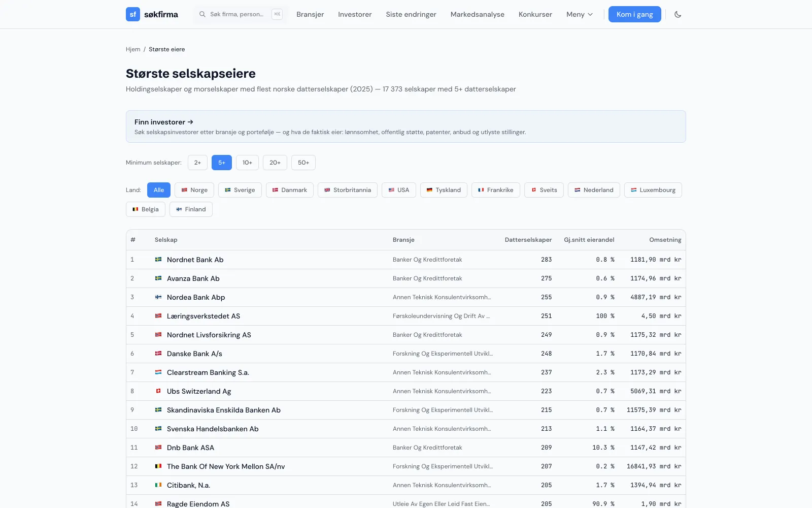The height and width of the screenshot is (508, 812).
Task: Filter owners by Norge
Action: click(194, 190)
